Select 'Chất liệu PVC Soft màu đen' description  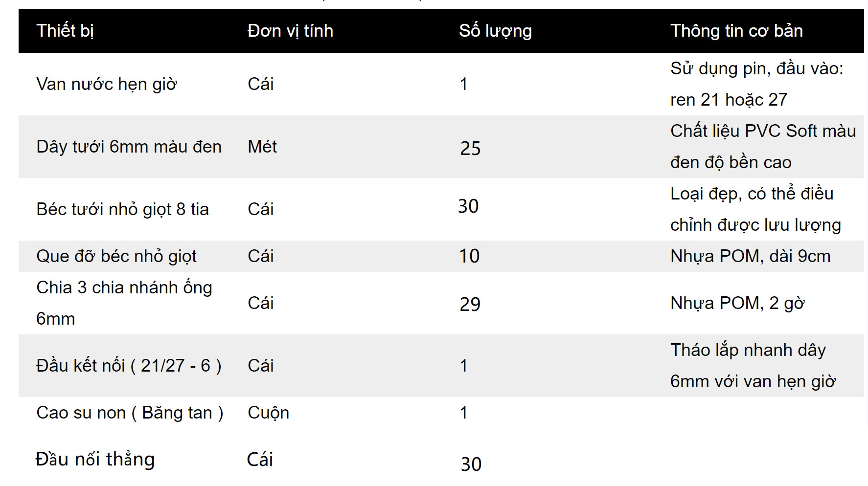pyautogui.click(x=763, y=147)
